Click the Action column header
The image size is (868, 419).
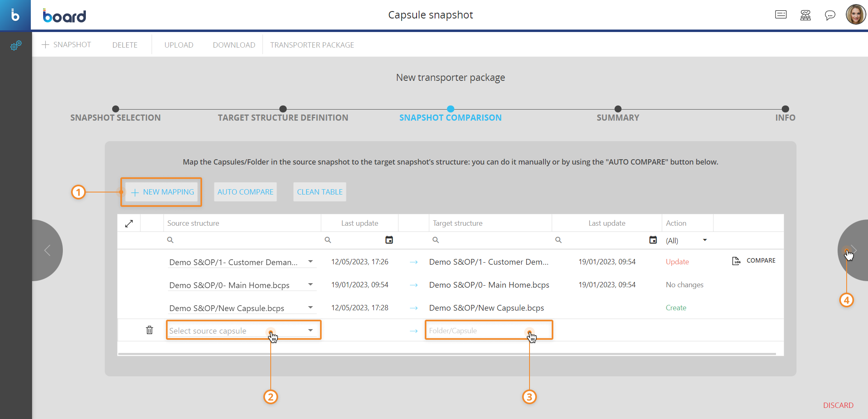(x=676, y=223)
